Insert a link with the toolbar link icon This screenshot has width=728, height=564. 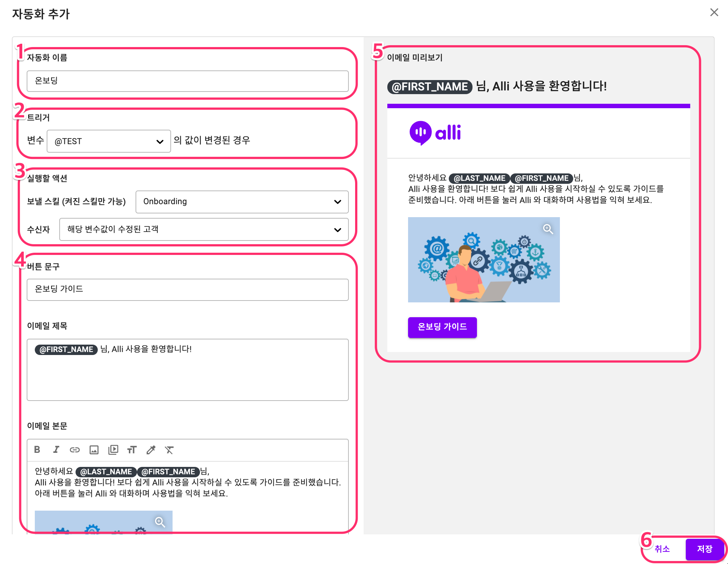(75, 449)
